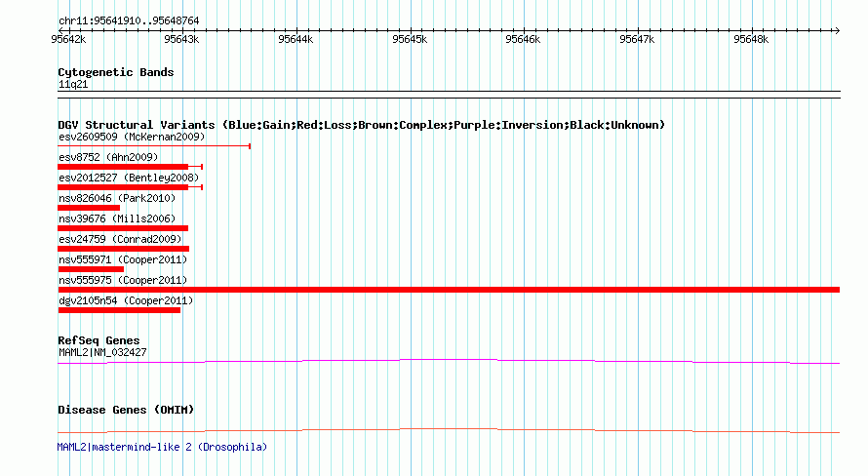Select nsv826046 (Park2010) variant label
Viewport: 868px width, 476px height.
pyautogui.click(x=117, y=198)
